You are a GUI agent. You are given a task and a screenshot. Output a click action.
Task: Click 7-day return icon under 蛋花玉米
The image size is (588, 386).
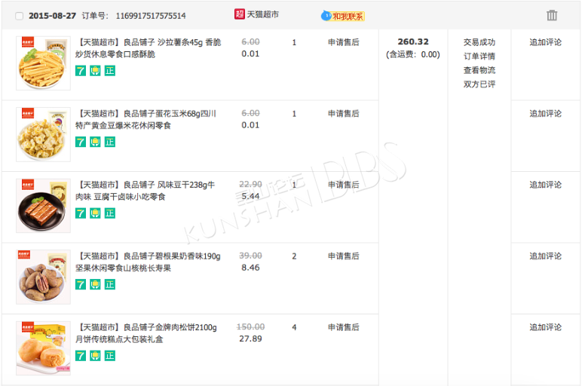[x=81, y=142]
